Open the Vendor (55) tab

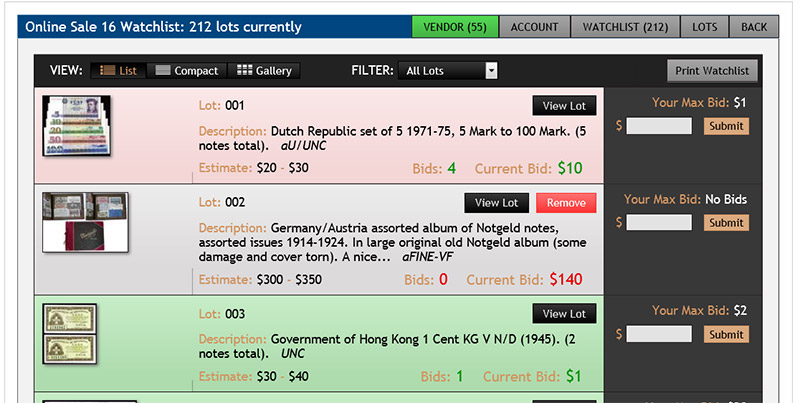pos(454,27)
